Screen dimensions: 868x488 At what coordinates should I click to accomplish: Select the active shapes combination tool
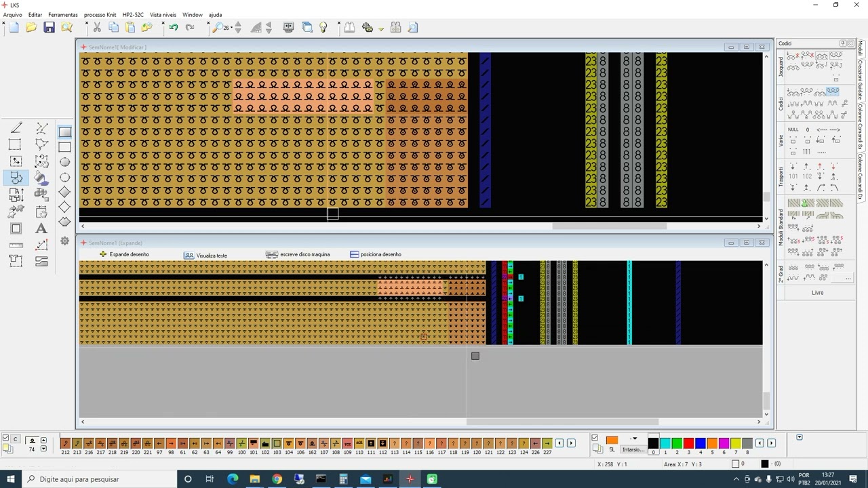coord(16,178)
